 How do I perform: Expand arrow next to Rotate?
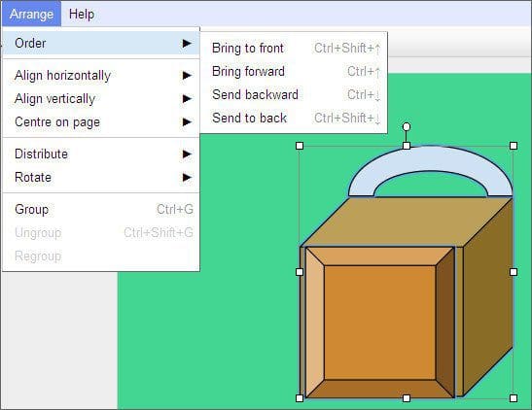[187, 177]
